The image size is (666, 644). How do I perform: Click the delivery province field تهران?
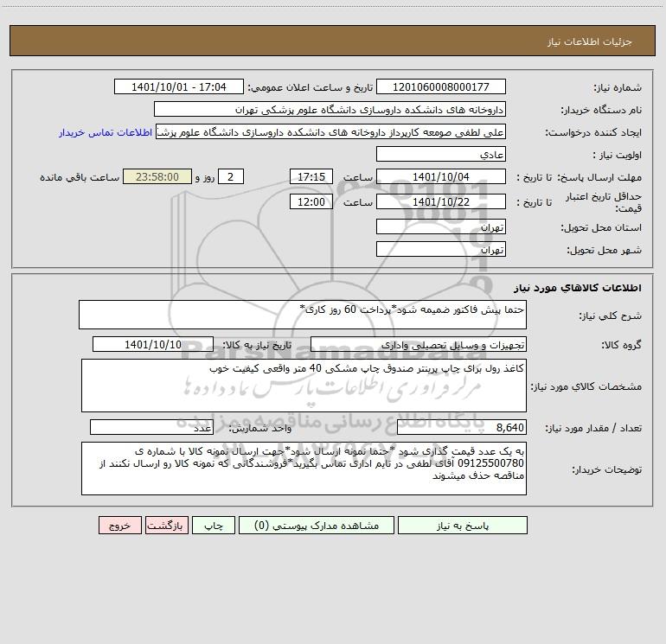point(441,226)
